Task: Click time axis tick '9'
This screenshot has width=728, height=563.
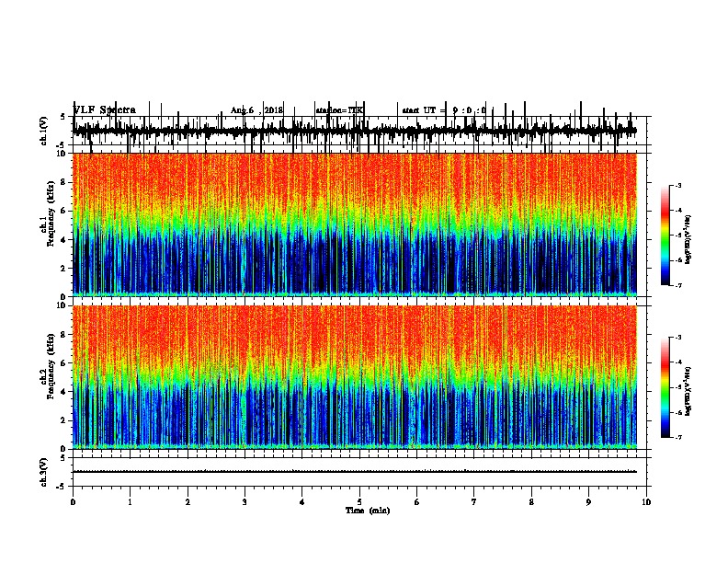Action: tap(588, 502)
